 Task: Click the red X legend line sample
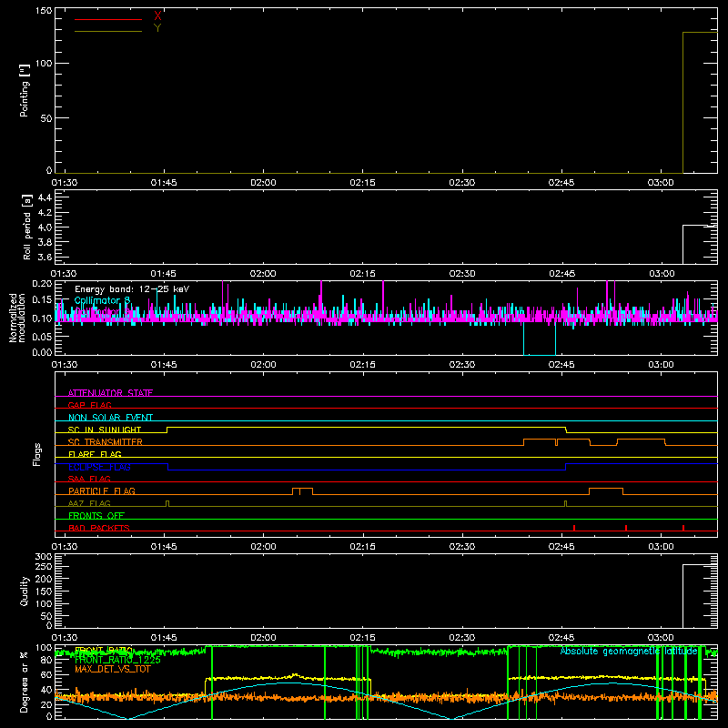(x=108, y=19)
